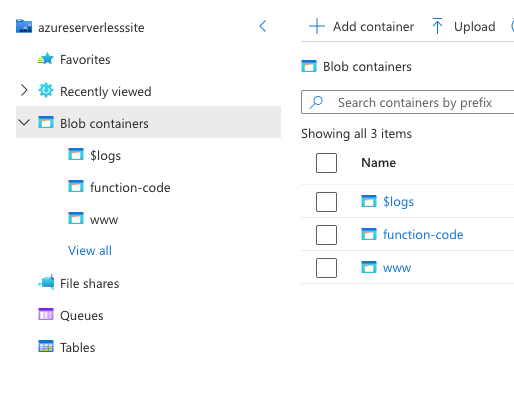Open Queues in the sidebar
The height and width of the screenshot is (396, 514).
pyautogui.click(x=82, y=316)
